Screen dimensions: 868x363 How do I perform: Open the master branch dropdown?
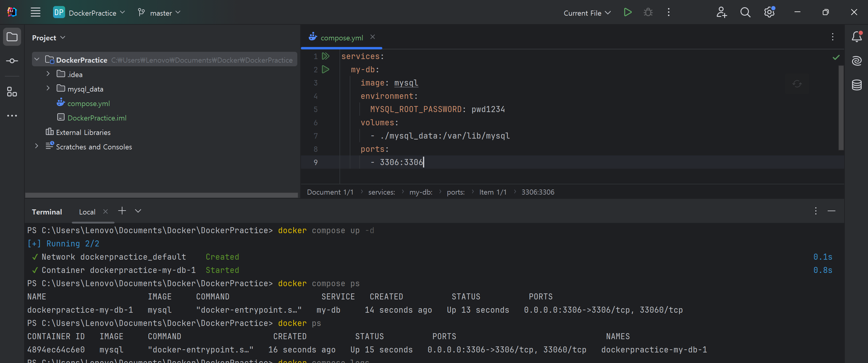[x=159, y=13]
